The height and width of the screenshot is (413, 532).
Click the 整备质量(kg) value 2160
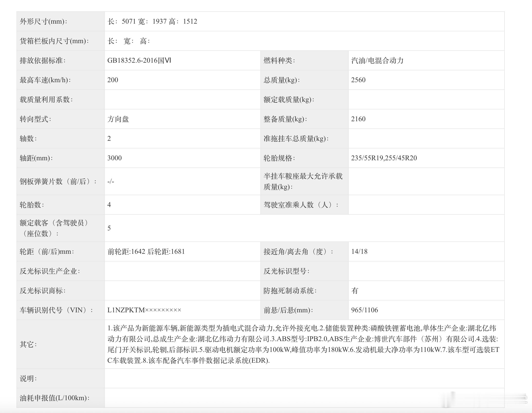(358, 119)
